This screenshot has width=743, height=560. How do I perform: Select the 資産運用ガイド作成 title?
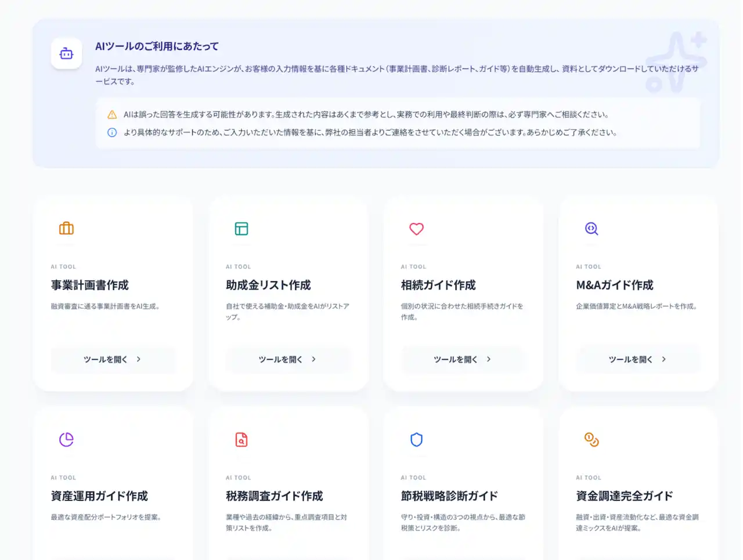[x=99, y=496]
